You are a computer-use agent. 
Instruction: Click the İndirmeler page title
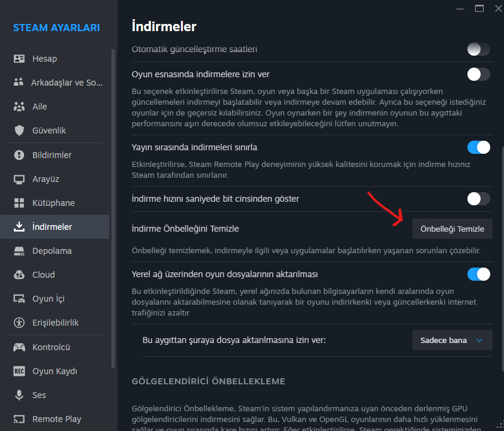tap(164, 26)
